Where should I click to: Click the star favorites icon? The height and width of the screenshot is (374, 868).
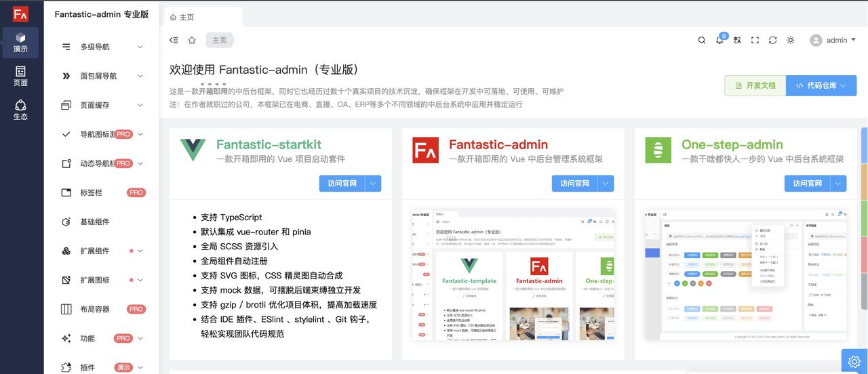pos(192,41)
